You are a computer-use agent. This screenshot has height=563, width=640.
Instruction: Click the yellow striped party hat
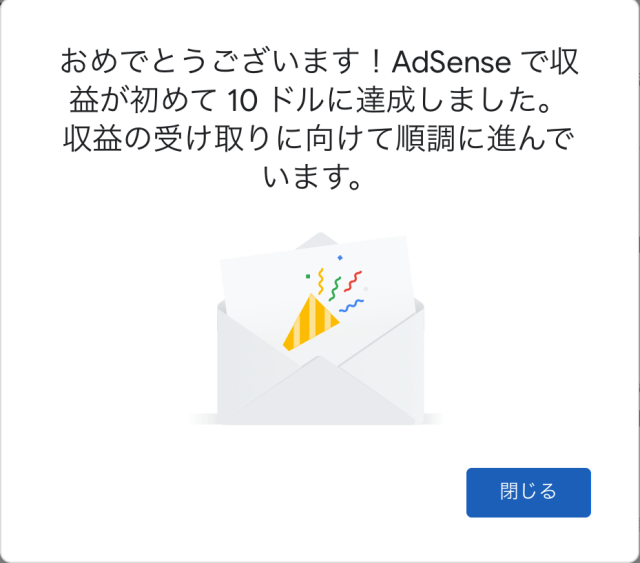pos(311,323)
